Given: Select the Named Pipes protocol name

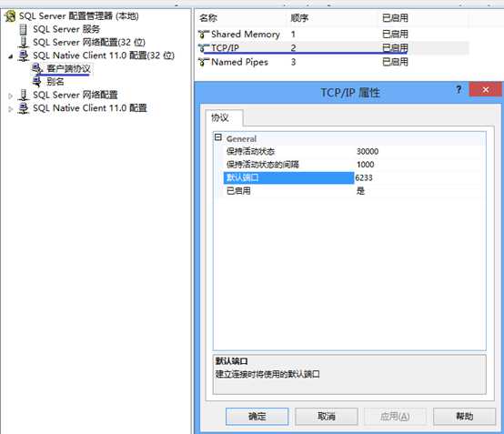Looking at the screenshot, I should pyautogui.click(x=239, y=62).
